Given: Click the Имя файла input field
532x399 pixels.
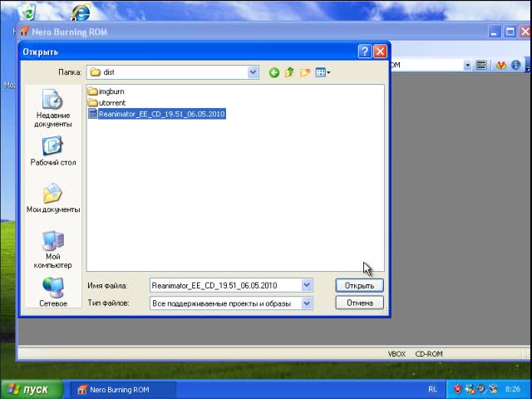Looking at the screenshot, I should [x=225, y=285].
